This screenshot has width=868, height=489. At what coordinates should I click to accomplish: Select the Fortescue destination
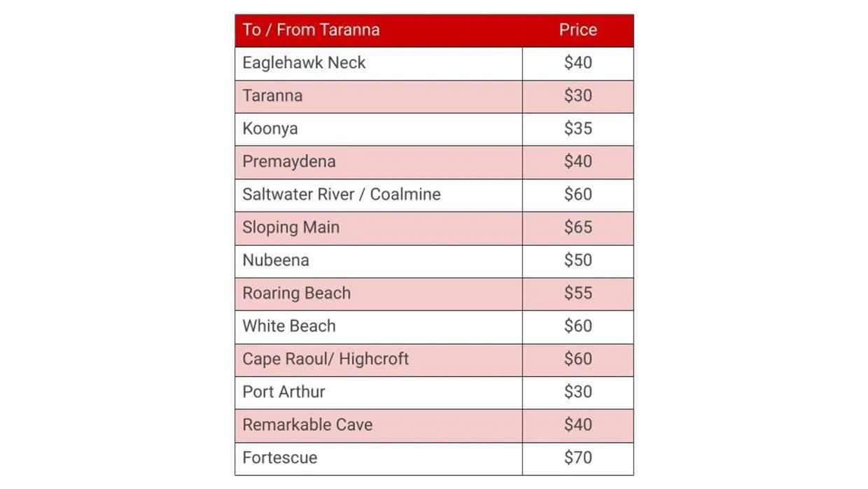[x=280, y=458]
